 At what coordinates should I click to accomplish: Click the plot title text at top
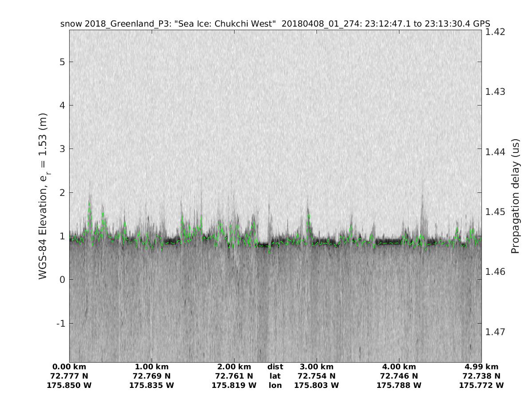click(x=275, y=24)
